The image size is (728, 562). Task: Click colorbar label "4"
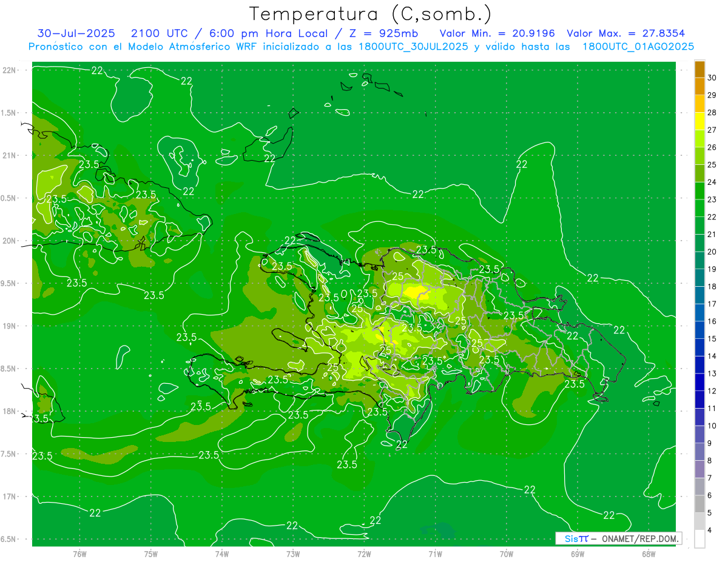click(x=710, y=530)
